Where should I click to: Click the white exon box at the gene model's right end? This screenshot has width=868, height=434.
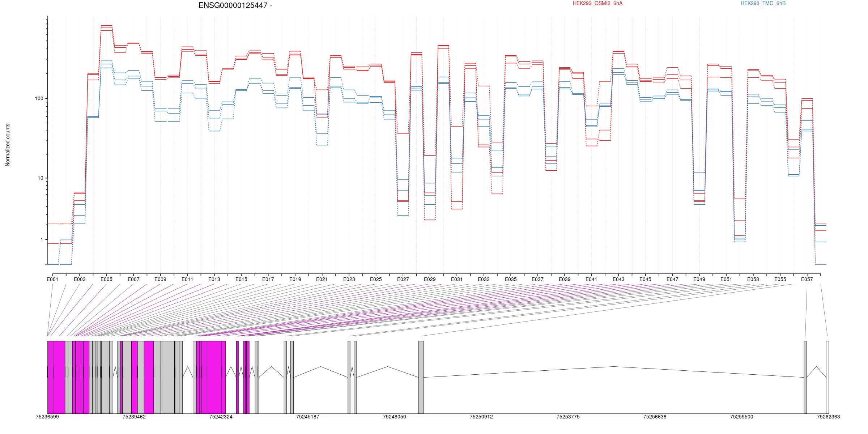827,377
